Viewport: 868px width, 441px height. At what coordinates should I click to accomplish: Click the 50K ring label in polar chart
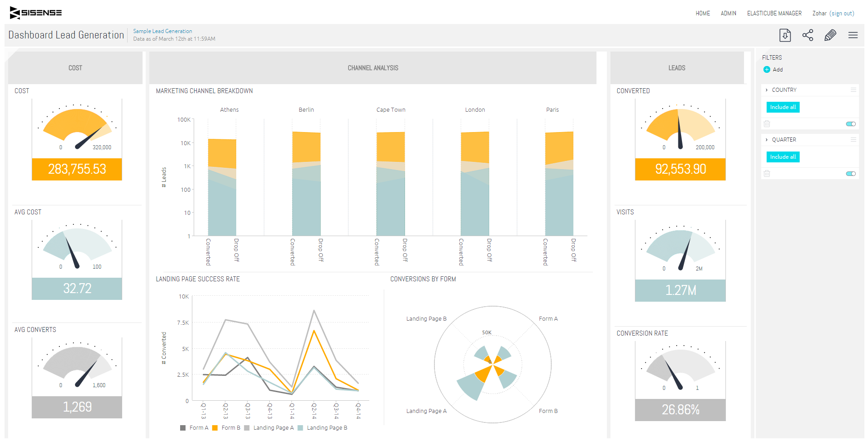[x=487, y=332]
